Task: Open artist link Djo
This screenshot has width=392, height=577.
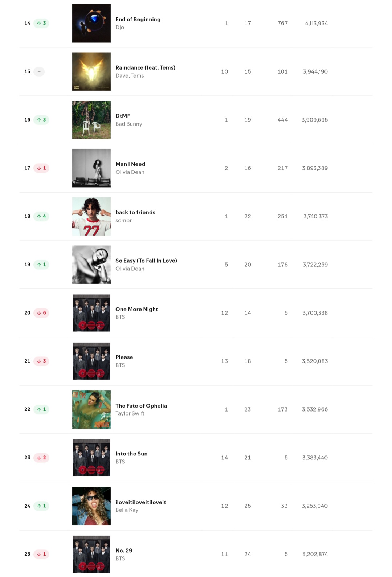Action: coord(120,28)
